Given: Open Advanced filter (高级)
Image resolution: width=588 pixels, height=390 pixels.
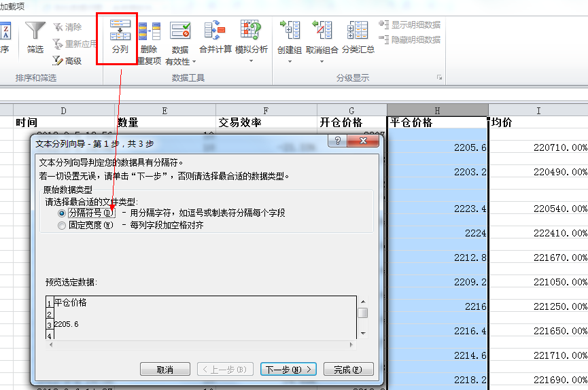Looking at the screenshot, I should tap(67, 60).
